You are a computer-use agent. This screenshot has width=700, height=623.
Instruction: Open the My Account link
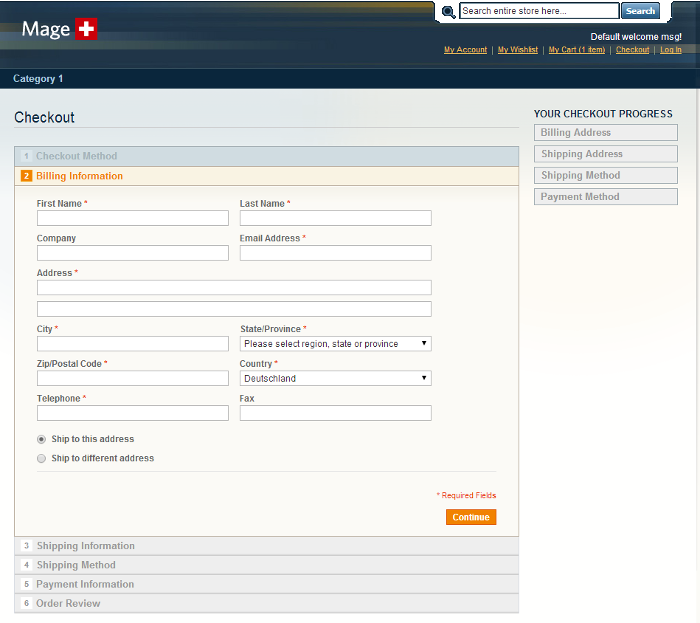(465, 50)
